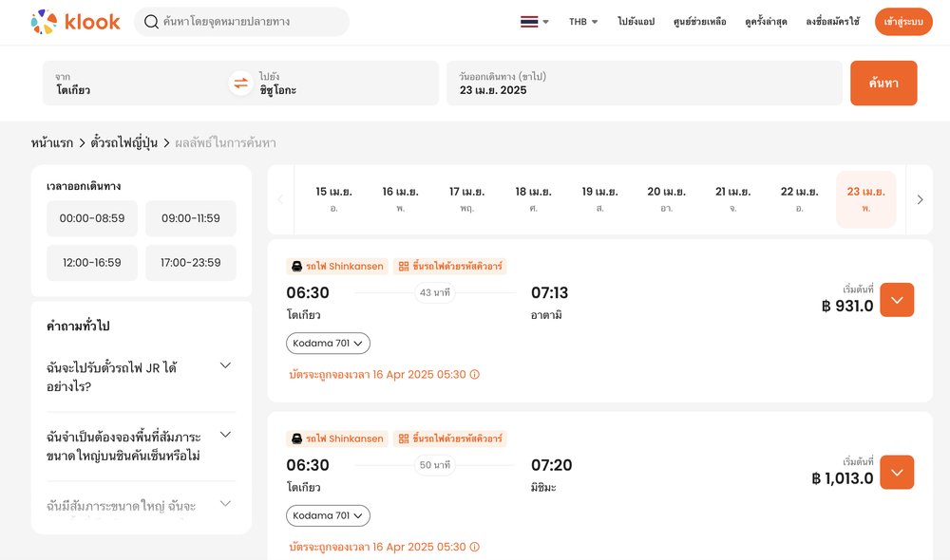950x560 pixels.
Task: Click the Thailand flag language selector
Action: pos(534,22)
